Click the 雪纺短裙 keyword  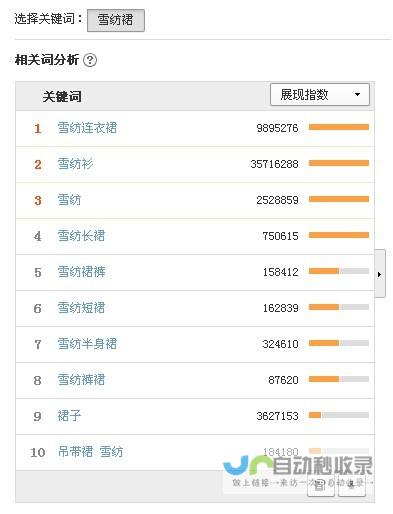(81, 308)
